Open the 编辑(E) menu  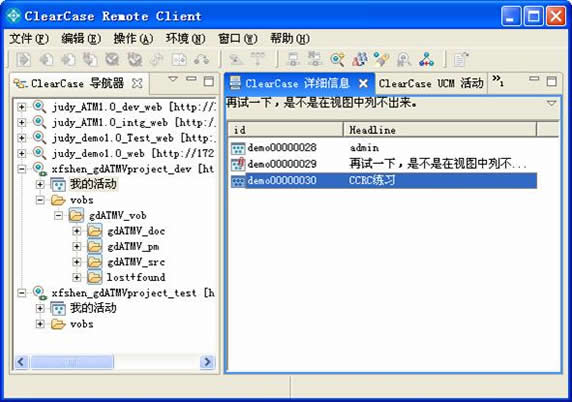[x=81, y=39]
